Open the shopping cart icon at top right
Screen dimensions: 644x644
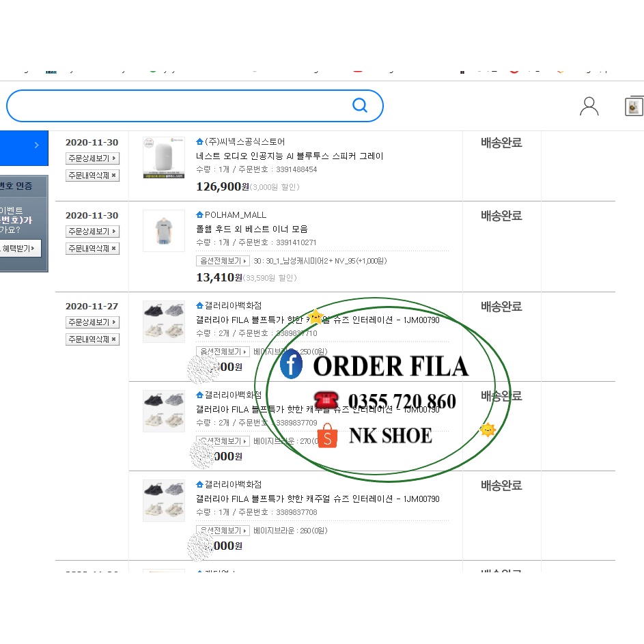634,106
